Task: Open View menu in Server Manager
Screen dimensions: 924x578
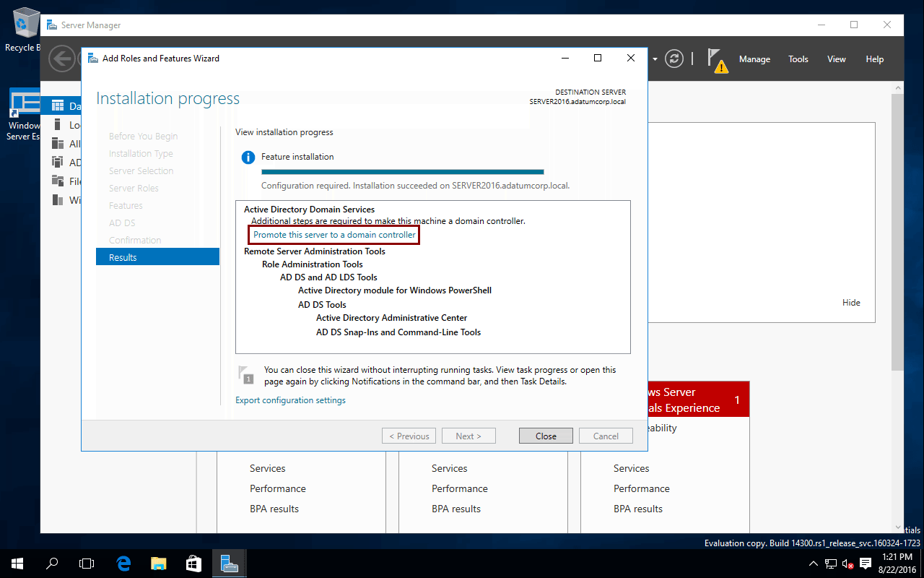Action: tap(837, 59)
